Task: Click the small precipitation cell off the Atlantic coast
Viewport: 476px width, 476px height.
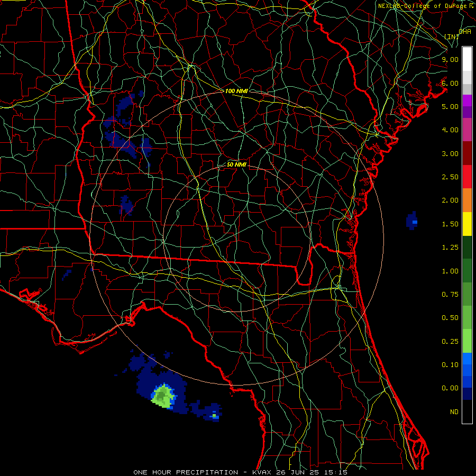Action: tap(412, 221)
